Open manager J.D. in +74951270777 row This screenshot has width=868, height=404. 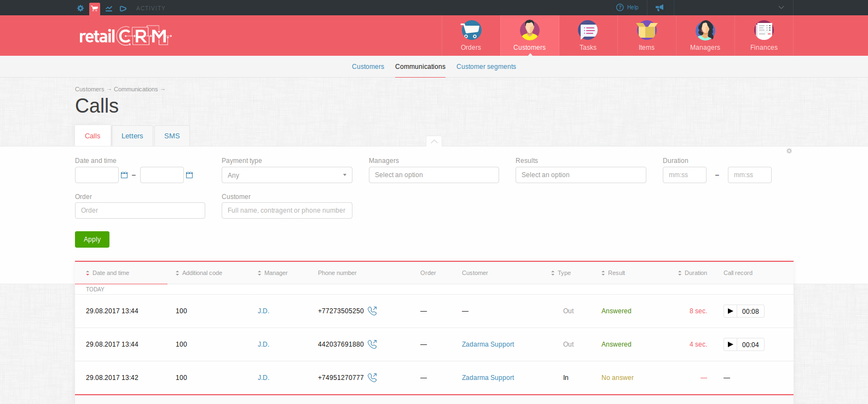point(263,378)
